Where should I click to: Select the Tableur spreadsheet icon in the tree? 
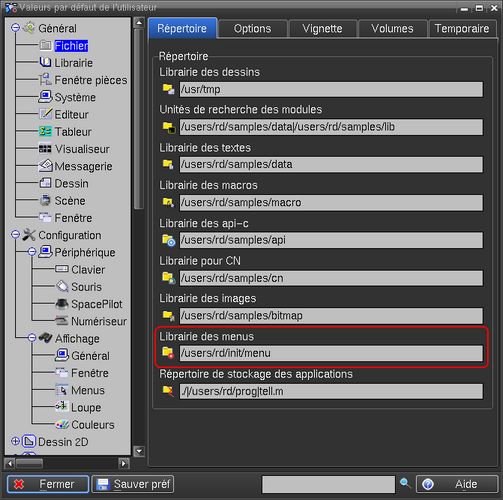click(45, 132)
